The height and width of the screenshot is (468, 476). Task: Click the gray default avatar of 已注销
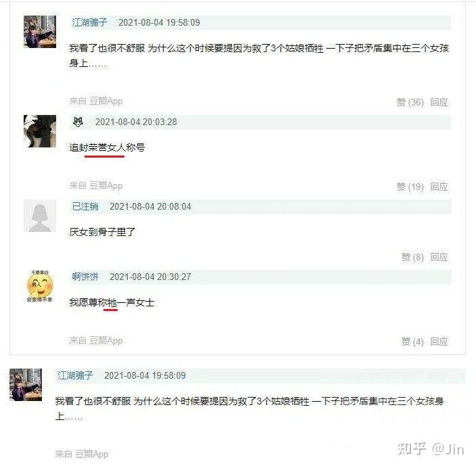40,216
